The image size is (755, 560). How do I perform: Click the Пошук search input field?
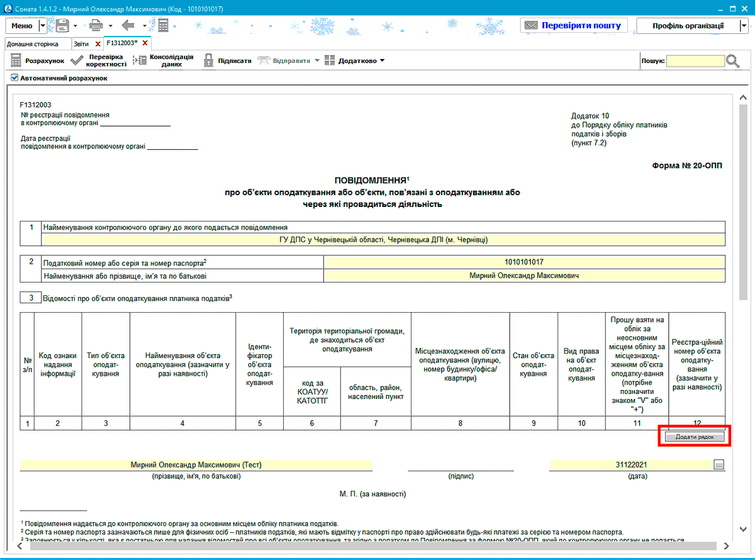tap(695, 61)
